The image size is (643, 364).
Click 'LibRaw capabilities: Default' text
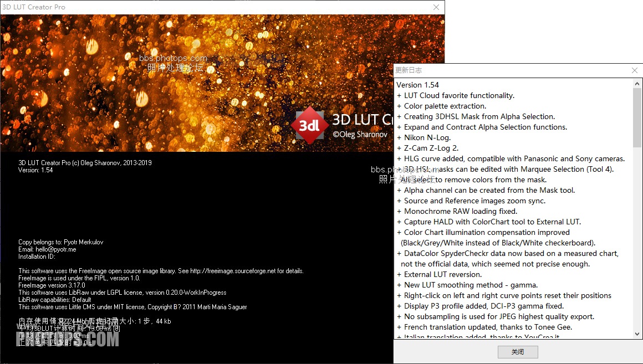(54, 300)
